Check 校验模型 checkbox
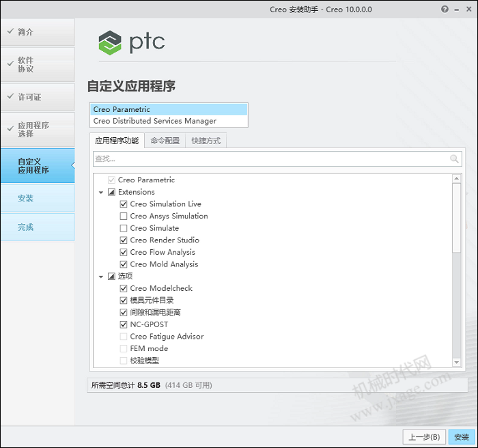478x448 pixels. [124, 361]
